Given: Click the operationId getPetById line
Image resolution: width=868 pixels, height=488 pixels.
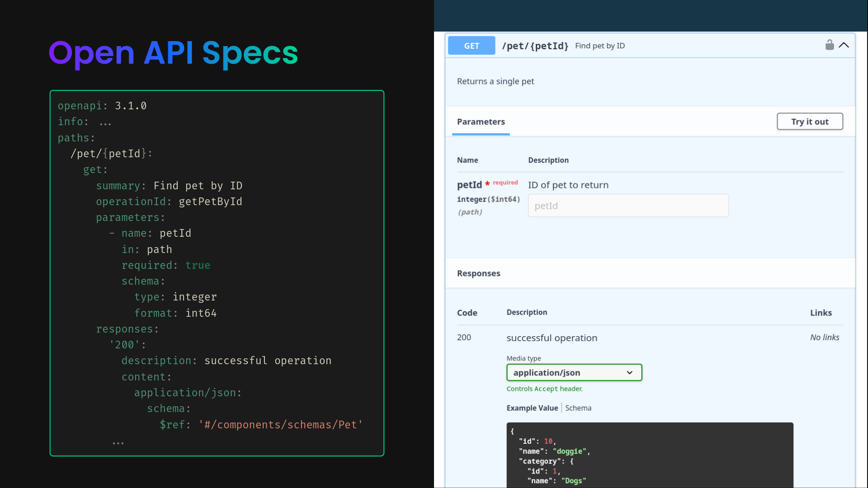Looking at the screenshot, I should 169,202.
